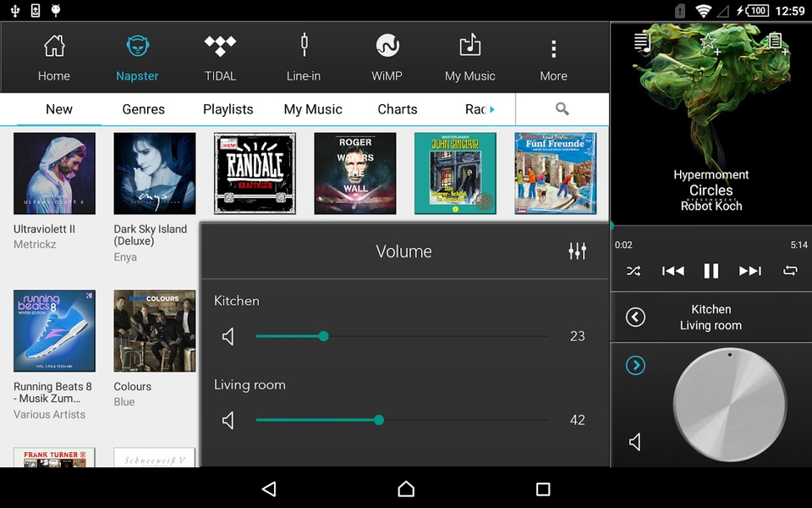812x508 pixels.
Task: Toggle shuffle playback
Action: click(x=634, y=271)
